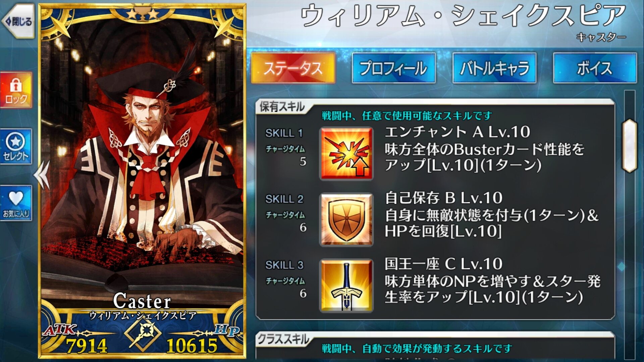Click the クラススキル section header
The width and height of the screenshot is (644, 362).
point(283,340)
